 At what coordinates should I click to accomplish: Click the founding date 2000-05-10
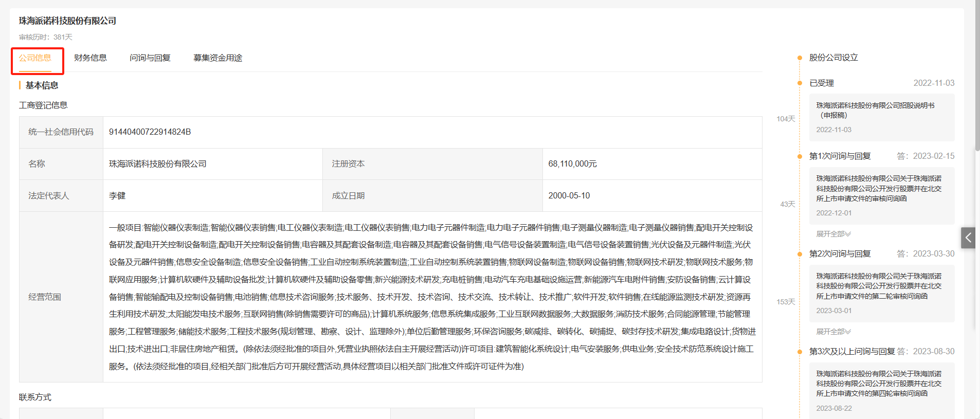pyautogui.click(x=569, y=196)
